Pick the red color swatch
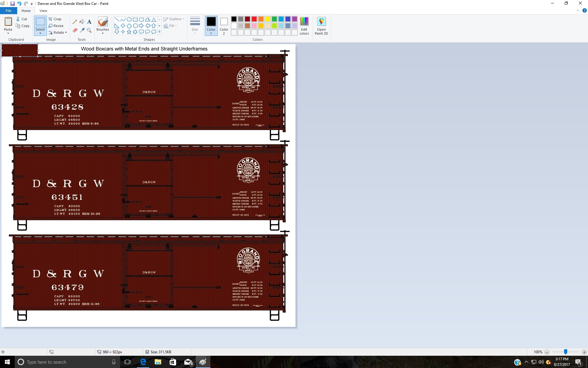The image size is (588, 368). pos(254,19)
